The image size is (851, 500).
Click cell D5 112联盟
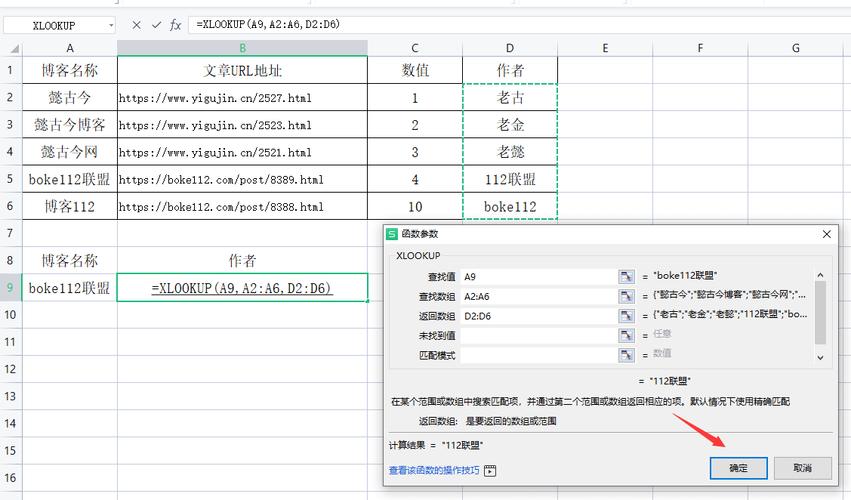(x=510, y=179)
